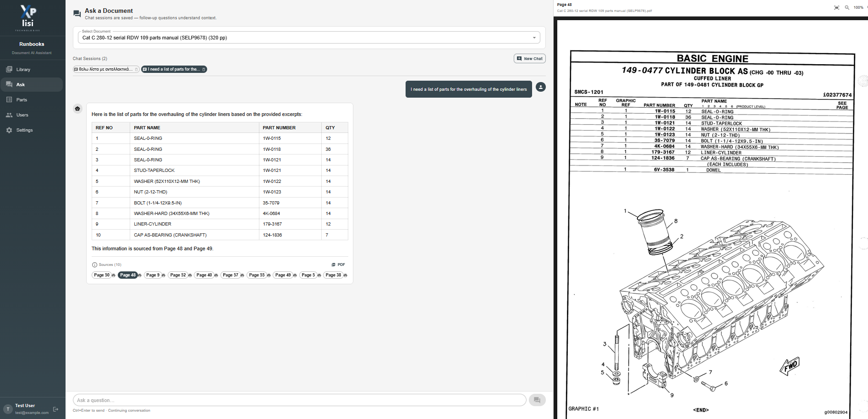The width and height of the screenshot is (868, 419).
Task: Click the XPlisi logo
Action: point(28,18)
